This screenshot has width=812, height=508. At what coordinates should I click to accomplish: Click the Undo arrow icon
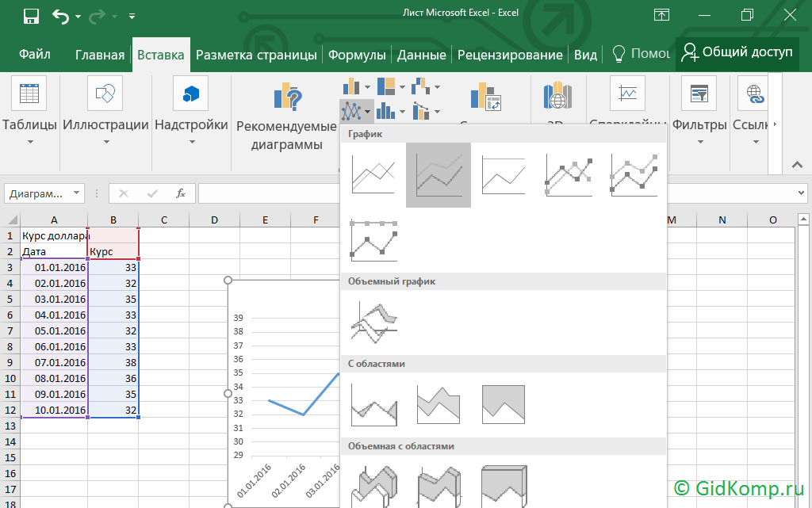pyautogui.click(x=60, y=16)
